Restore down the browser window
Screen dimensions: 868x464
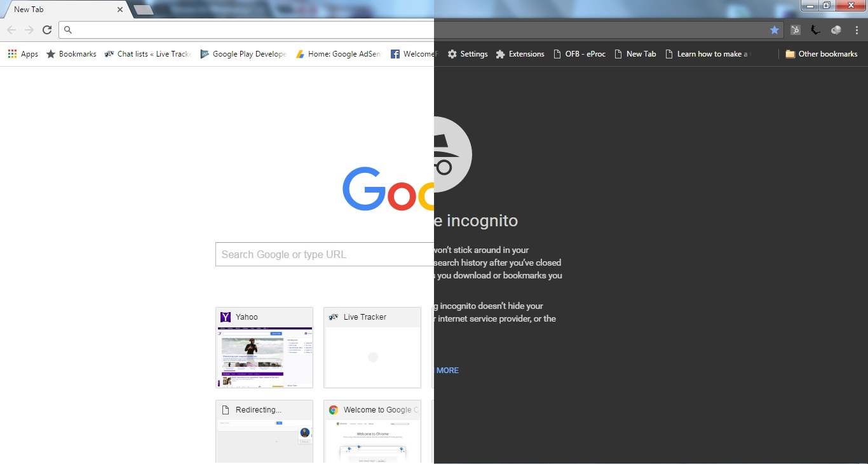tap(827, 6)
